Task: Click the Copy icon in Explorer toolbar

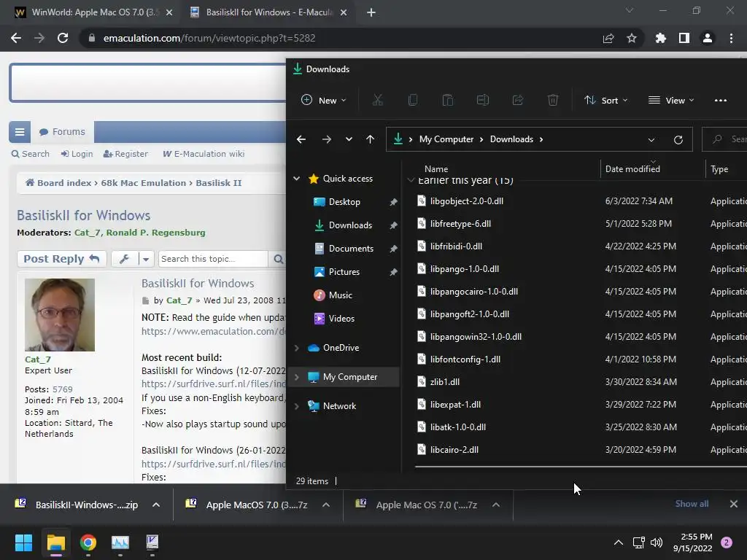Action: point(413,100)
